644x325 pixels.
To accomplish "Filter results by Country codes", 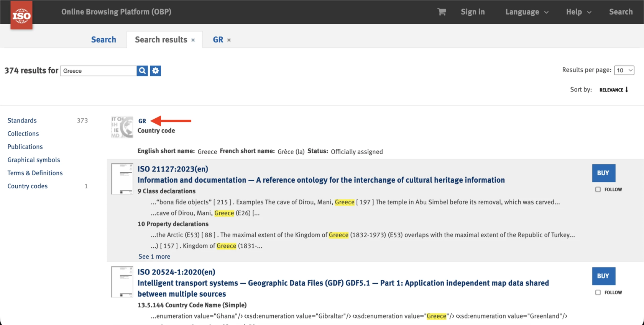I will click(28, 186).
